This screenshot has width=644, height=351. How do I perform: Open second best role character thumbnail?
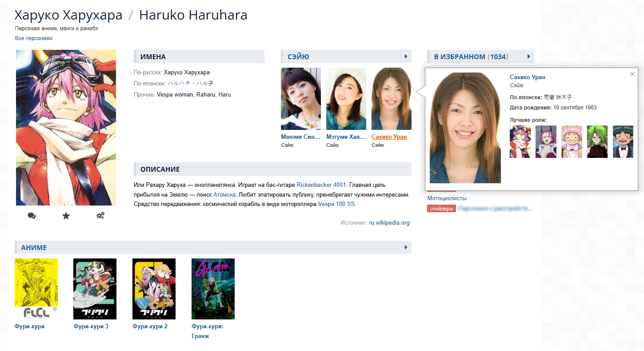pos(546,141)
